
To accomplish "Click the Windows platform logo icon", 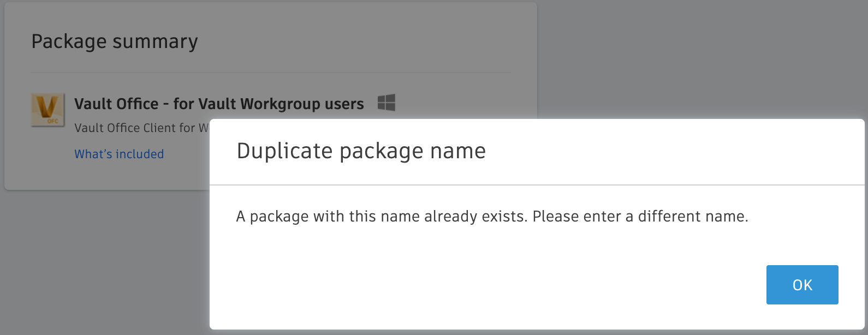I will pyautogui.click(x=387, y=103).
